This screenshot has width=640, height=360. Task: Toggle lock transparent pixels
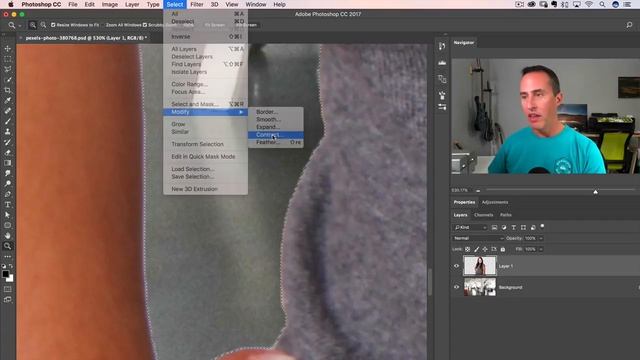point(468,249)
